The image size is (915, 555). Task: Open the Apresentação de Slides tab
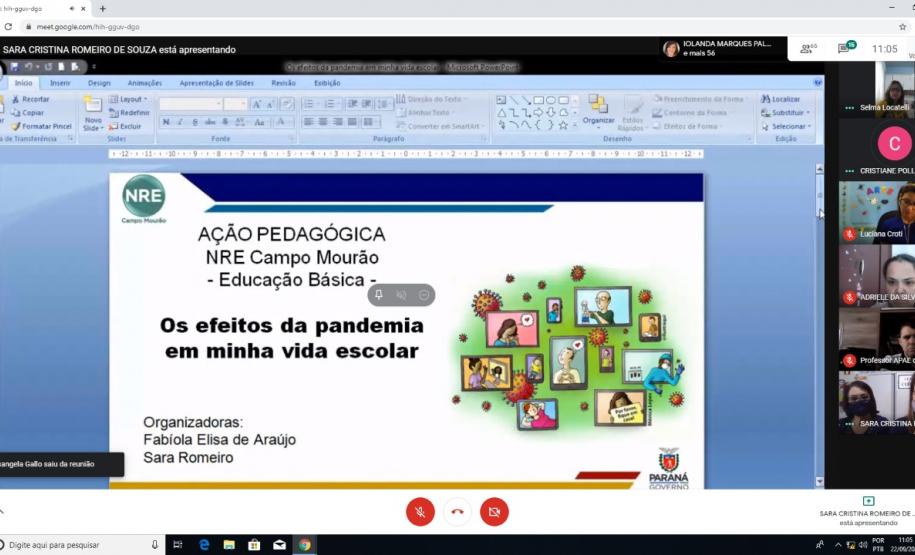pyautogui.click(x=216, y=83)
